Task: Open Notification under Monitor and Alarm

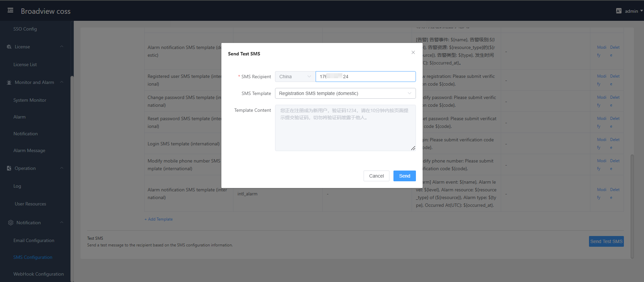Action: click(x=25, y=134)
